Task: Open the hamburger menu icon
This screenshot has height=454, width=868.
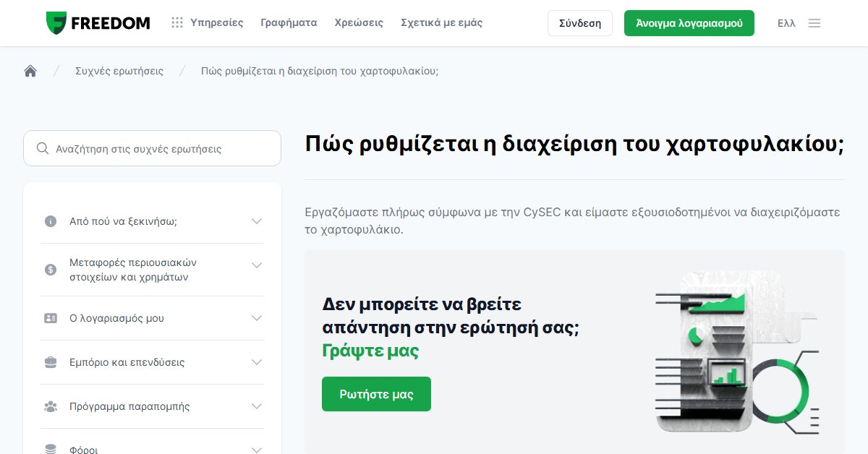Action: (x=814, y=23)
